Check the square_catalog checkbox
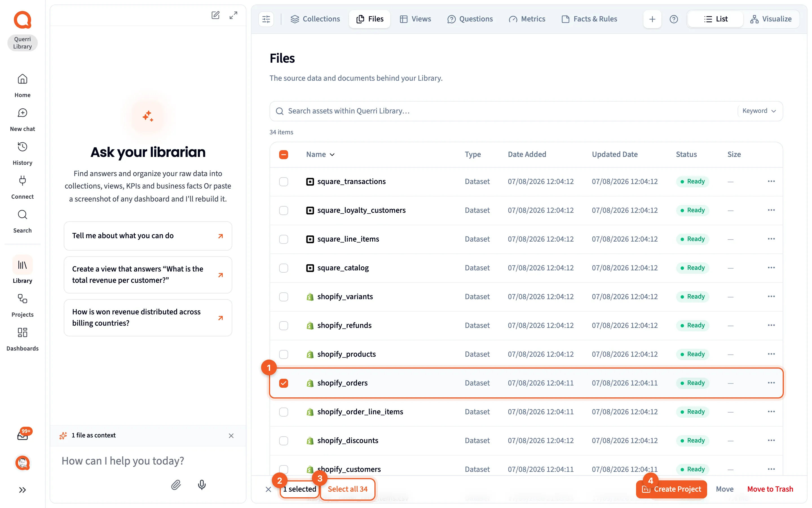The height and width of the screenshot is (508, 812). [284, 268]
